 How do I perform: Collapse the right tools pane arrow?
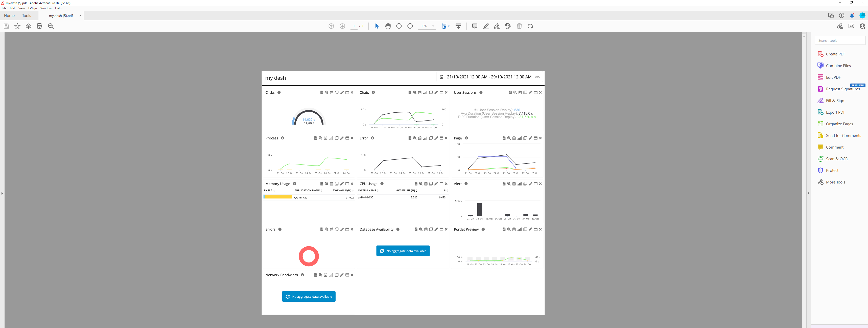pos(808,193)
